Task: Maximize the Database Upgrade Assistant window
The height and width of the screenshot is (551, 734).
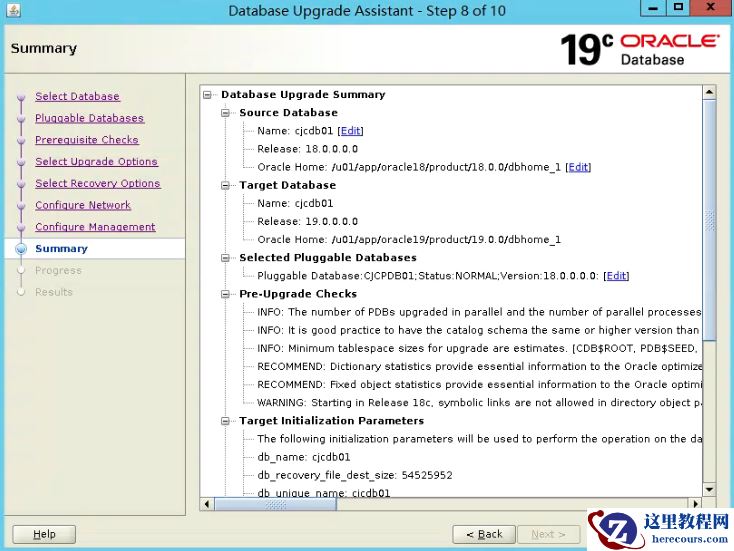Action: click(678, 7)
